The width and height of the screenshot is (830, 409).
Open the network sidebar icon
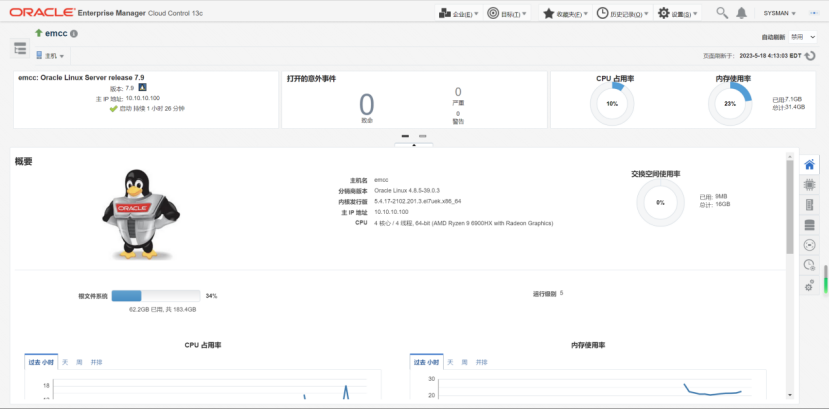pyautogui.click(x=809, y=245)
